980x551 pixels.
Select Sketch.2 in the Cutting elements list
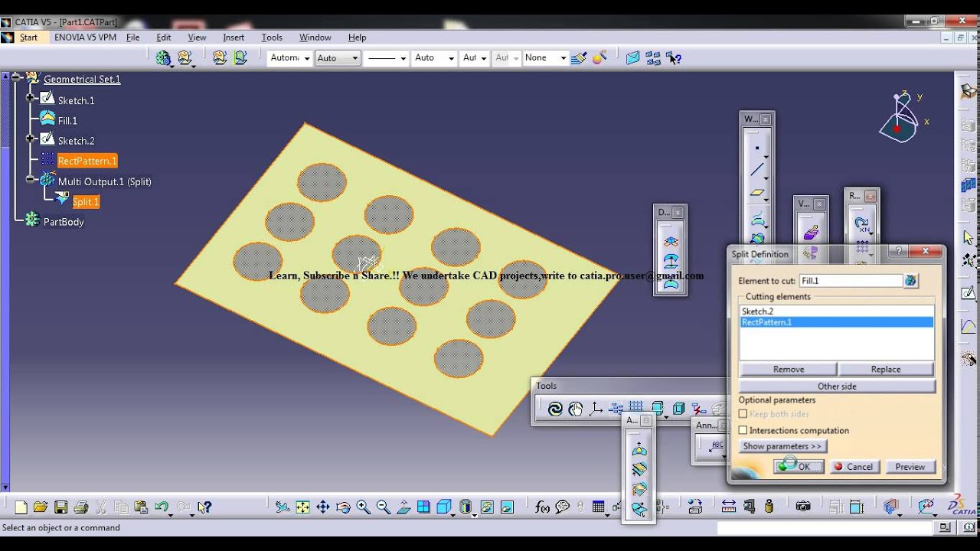tap(837, 311)
